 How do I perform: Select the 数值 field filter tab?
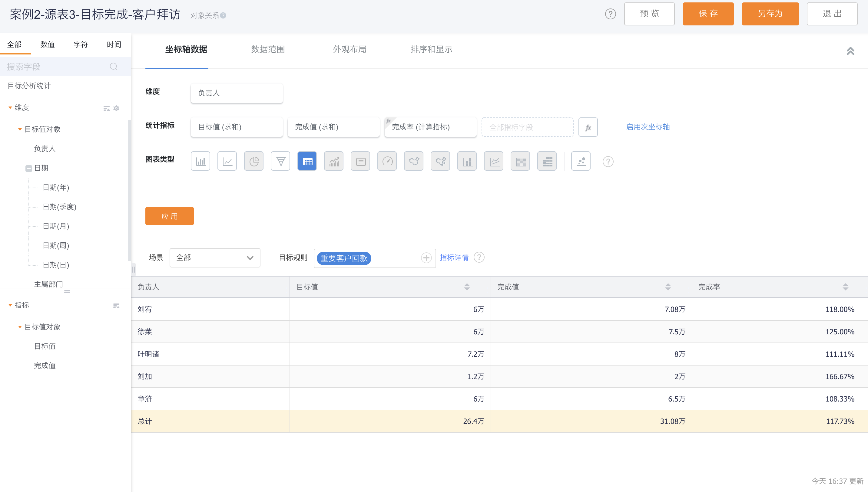pos(47,44)
